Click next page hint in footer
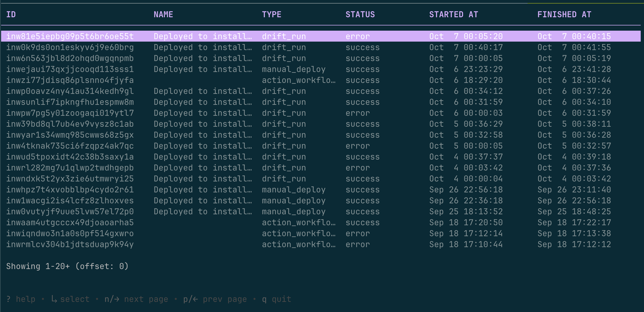Viewport: 644px width, 312px height. (x=136, y=299)
